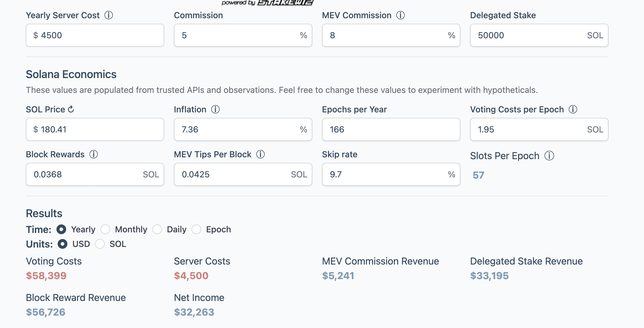Click the Skip rate label

point(340,154)
